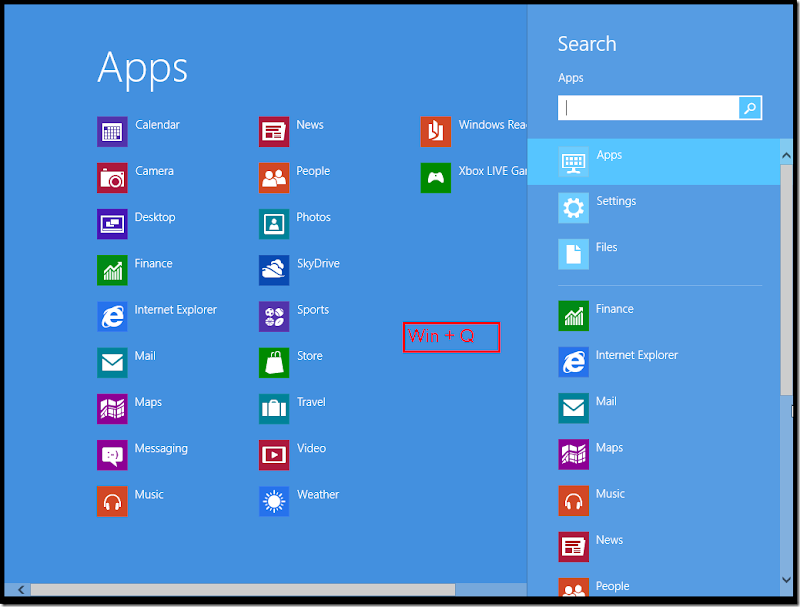
Task: Launch the Weather app icon
Action: click(x=274, y=501)
